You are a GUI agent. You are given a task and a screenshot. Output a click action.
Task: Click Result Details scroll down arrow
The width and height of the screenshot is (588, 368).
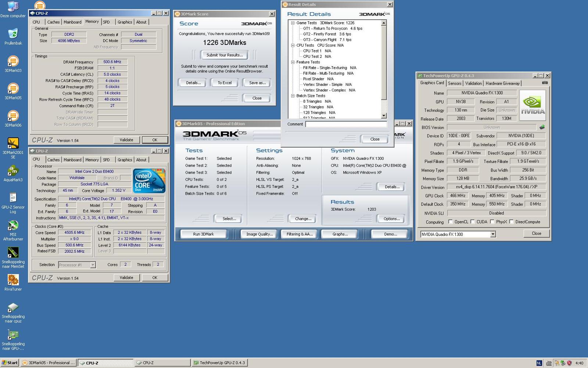point(384,116)
